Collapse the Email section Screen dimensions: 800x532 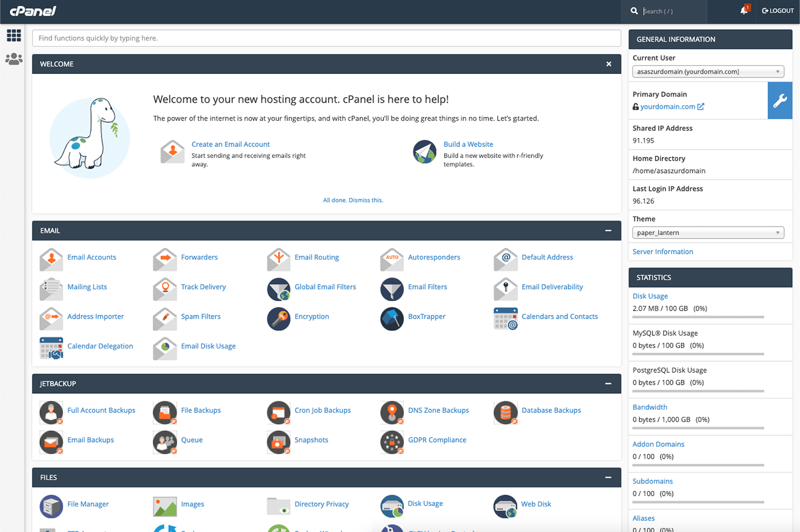(608, 231)
